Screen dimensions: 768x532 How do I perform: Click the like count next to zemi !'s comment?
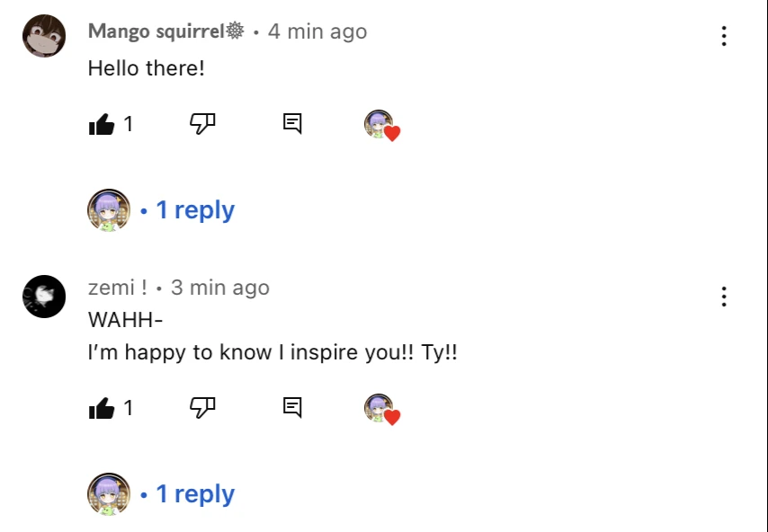click(x=129, y=409)
